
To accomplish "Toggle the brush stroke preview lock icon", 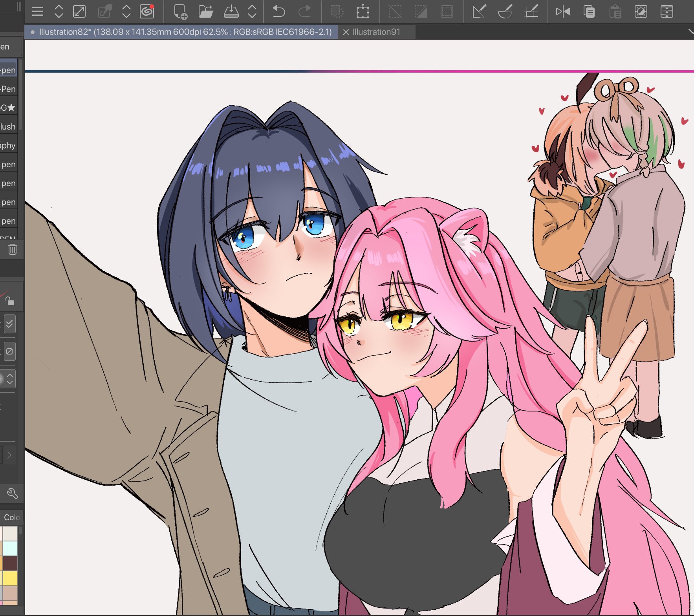I will point(10,301).
